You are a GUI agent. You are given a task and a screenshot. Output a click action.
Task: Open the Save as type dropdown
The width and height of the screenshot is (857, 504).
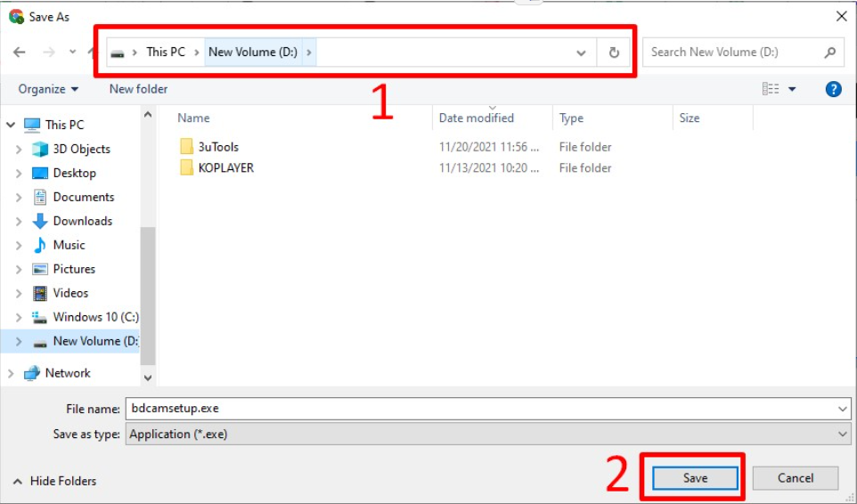point(488,435)
